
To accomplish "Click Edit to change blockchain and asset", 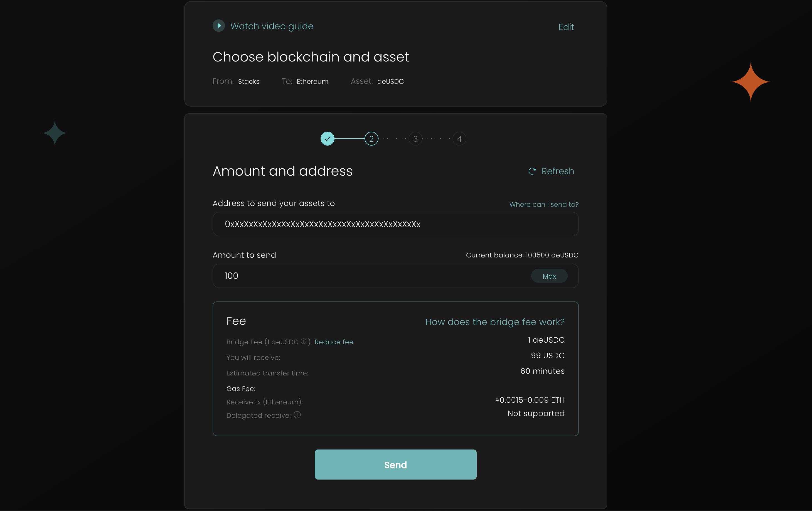I will (566, 27).
